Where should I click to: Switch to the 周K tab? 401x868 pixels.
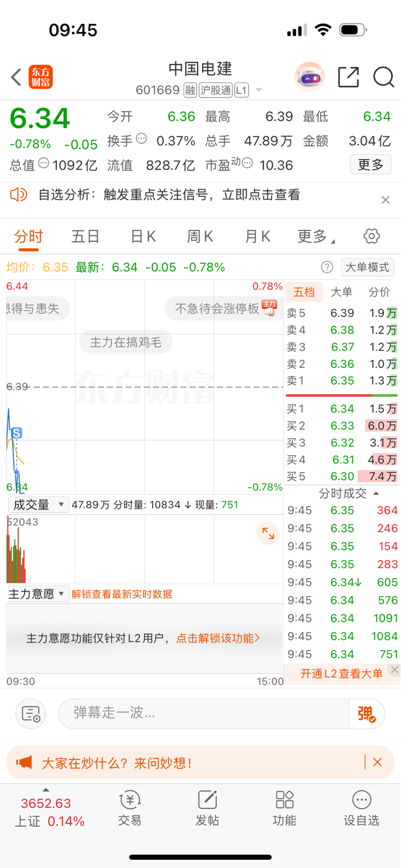click(200, 237)
